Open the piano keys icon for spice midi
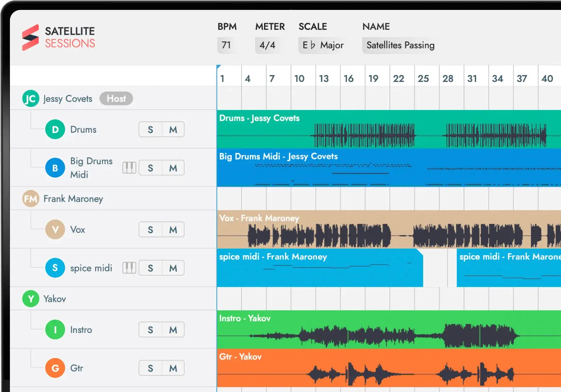The height and width of the screenshot is (392, 561). (129, 268)
